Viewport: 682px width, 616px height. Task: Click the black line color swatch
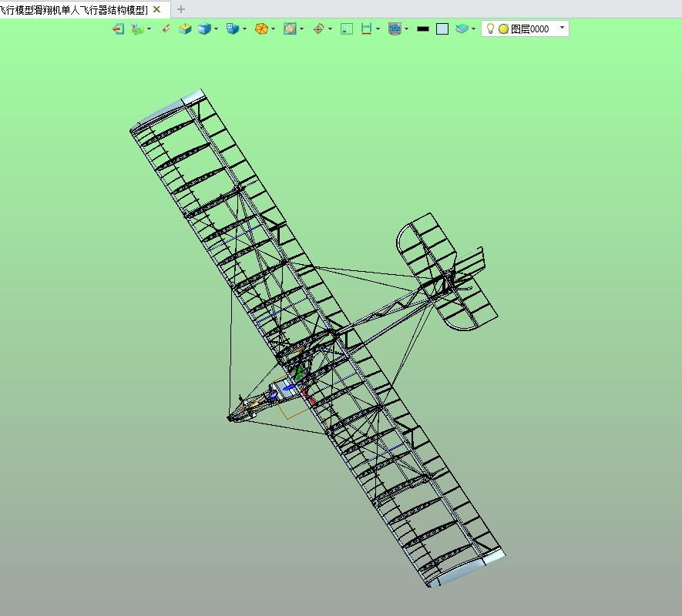pos(423,29)
